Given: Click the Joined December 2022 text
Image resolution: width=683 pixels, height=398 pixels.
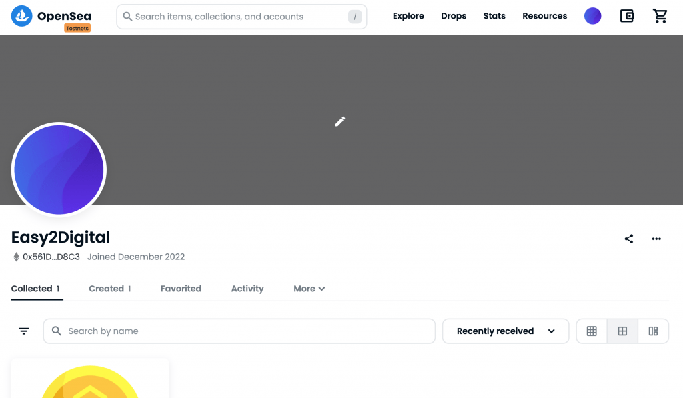Looking at the screenshot, I should pyautogui.click(x=136, y=257).
